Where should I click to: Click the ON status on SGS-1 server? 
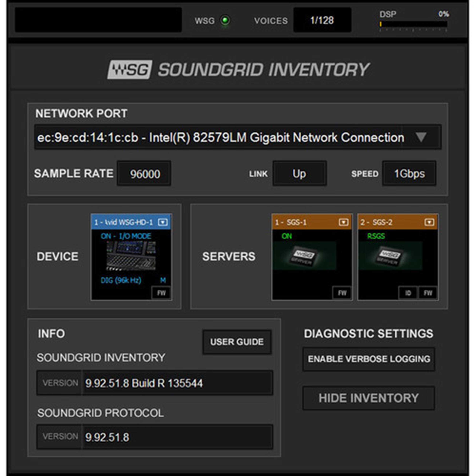click(287, 236)
